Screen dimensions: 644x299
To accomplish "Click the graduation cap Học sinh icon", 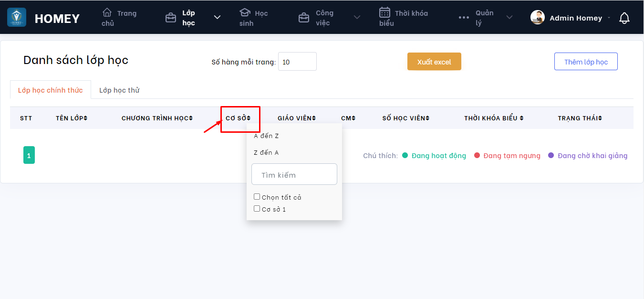I will point(245,12).
